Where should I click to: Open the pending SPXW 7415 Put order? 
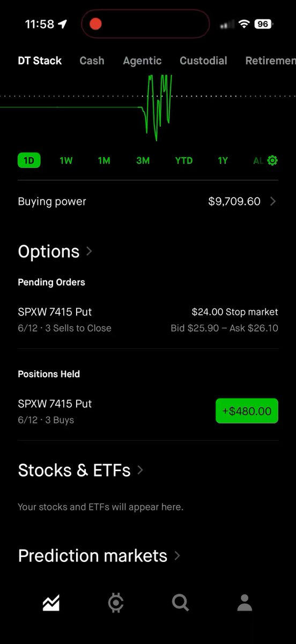148,320
